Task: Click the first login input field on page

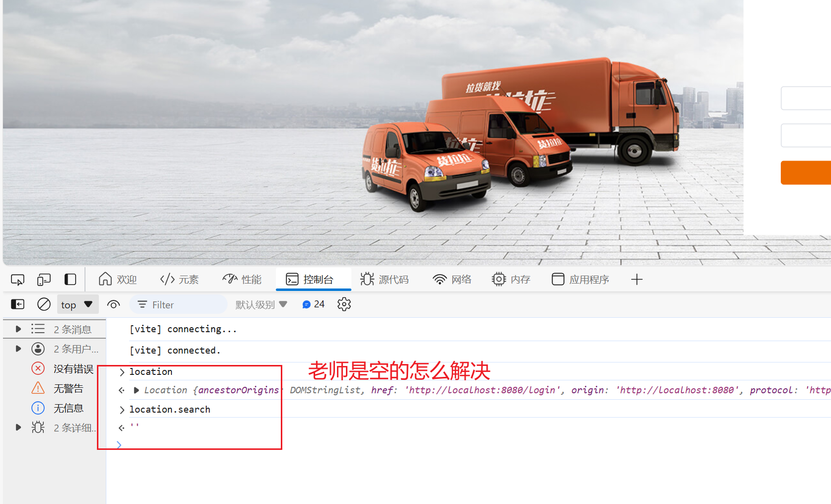Action: 806,98
